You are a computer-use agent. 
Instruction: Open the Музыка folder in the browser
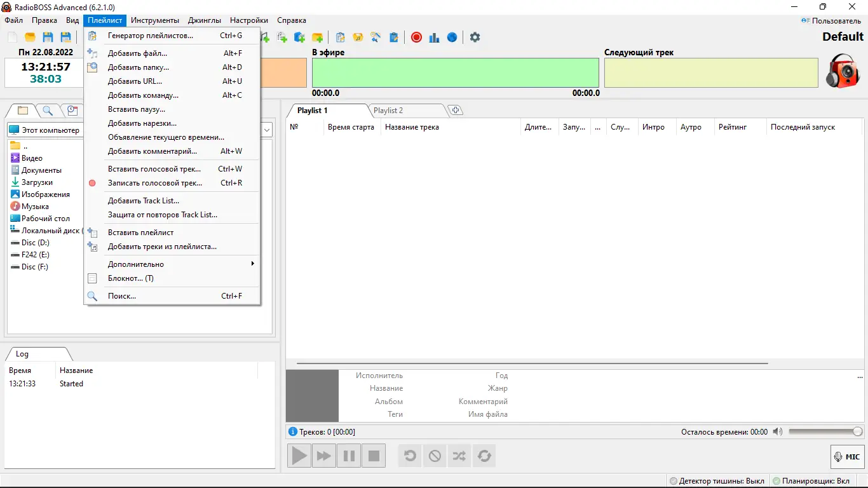point(30,207)
